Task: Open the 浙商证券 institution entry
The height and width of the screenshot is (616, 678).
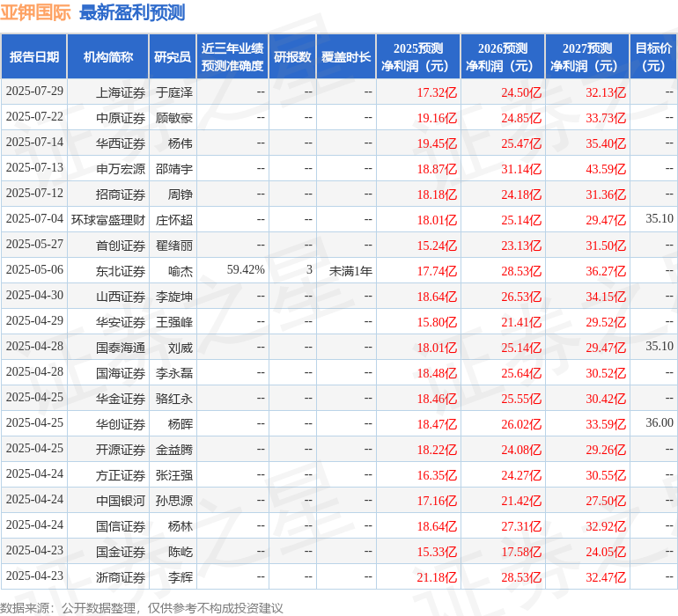Action: click(121, 577)
